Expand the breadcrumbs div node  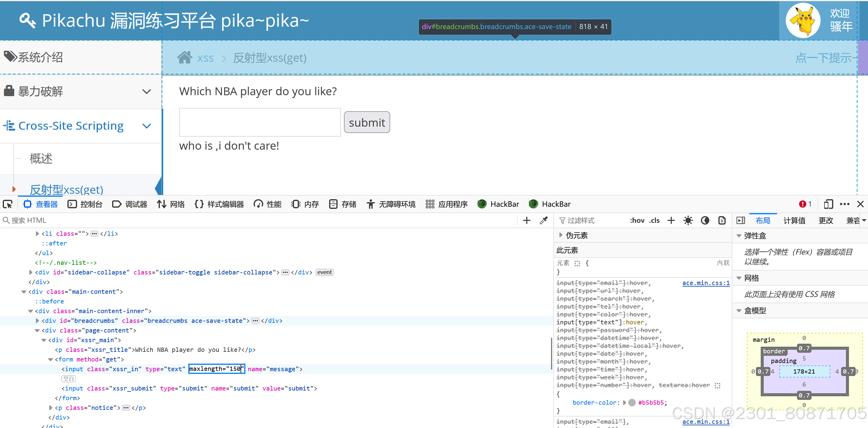click(x=37, y=321)
